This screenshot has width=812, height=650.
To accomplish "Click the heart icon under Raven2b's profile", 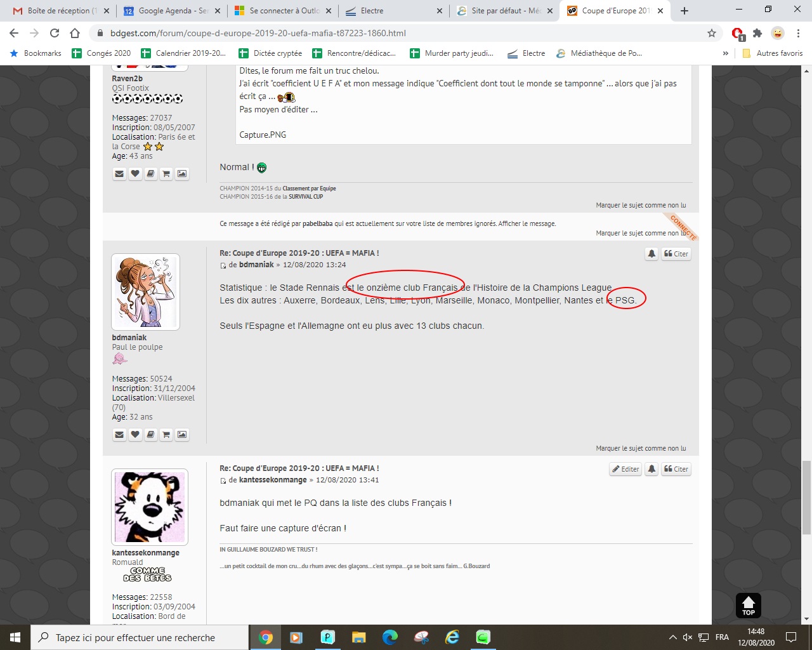I will (x=135, y=174).
